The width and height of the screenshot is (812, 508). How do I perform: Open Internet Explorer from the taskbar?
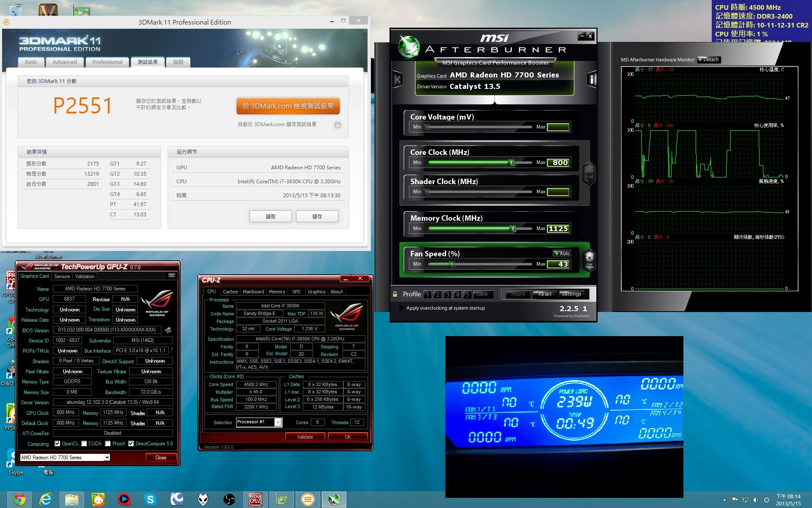point(45,500)
